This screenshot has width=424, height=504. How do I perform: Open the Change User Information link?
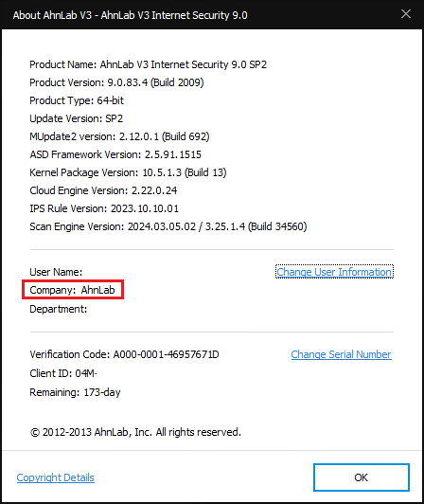point(334,272)
